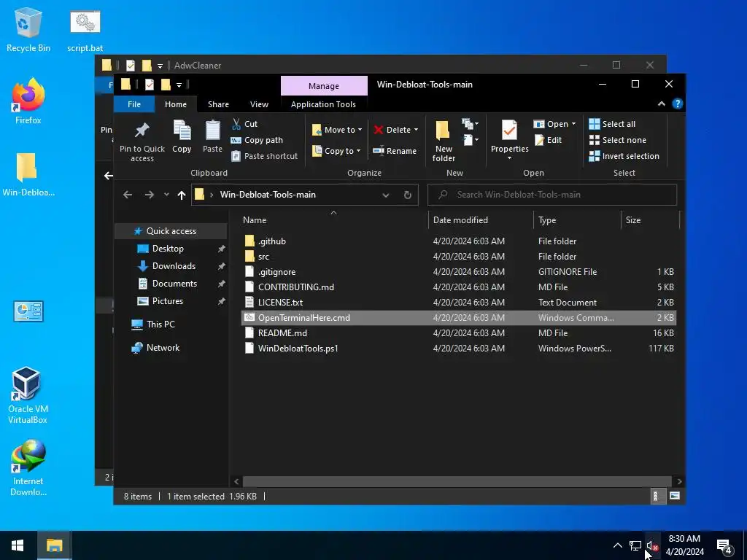Switch to the Home ribbon tab
747x560 pixels.
click(x=176, y=104)
